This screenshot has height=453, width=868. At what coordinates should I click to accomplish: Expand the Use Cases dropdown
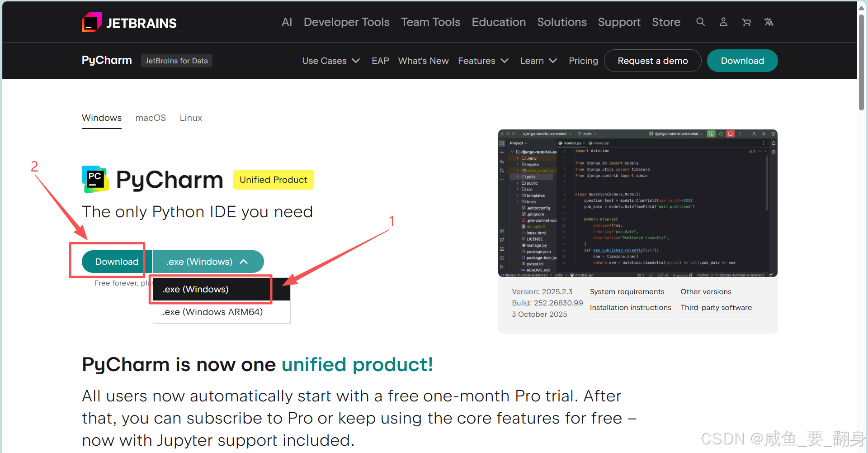[x=331, y=61]
